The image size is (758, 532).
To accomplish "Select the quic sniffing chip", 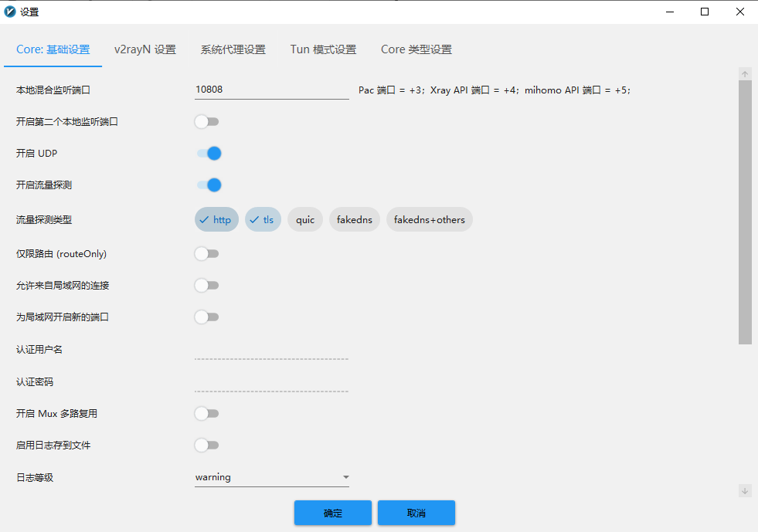I will [x=305, y=219].
